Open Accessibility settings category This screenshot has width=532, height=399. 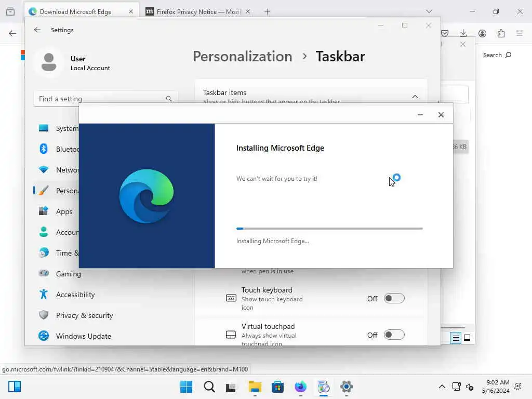[x=66, y=295]
